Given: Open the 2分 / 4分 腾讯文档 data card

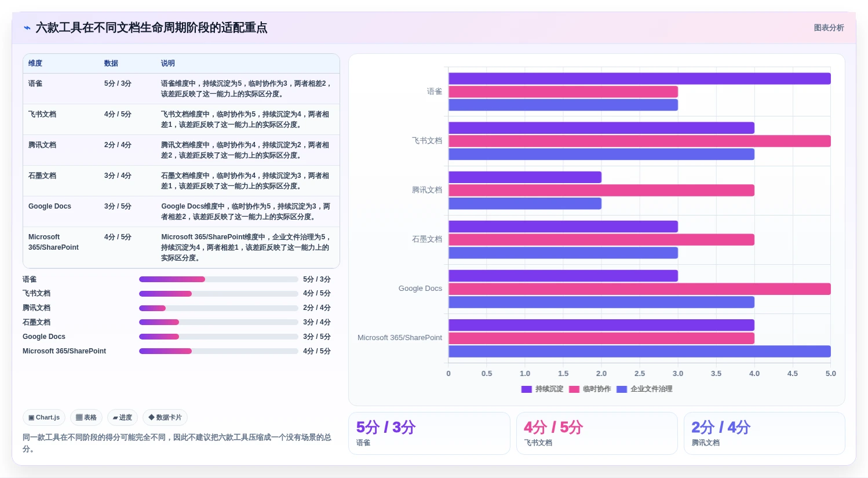Looking at the screenshot, I should coord(764,433).
